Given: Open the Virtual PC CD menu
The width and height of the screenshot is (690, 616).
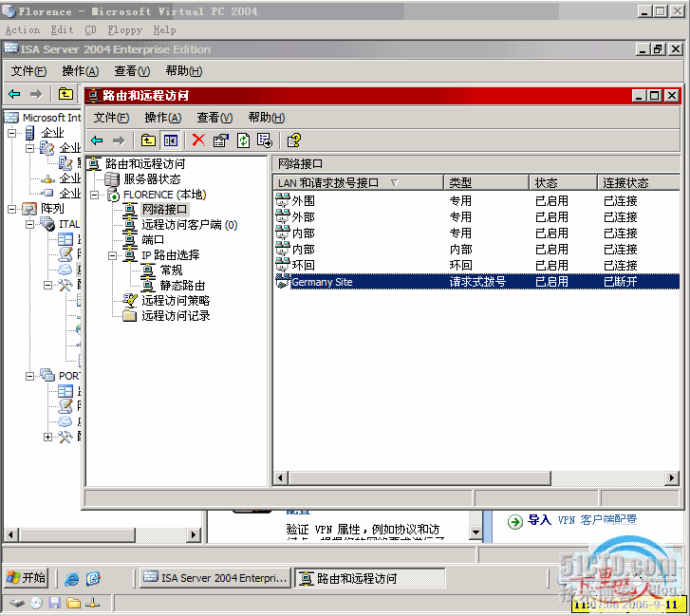Looking at the screenshot, I should [90, 30].
